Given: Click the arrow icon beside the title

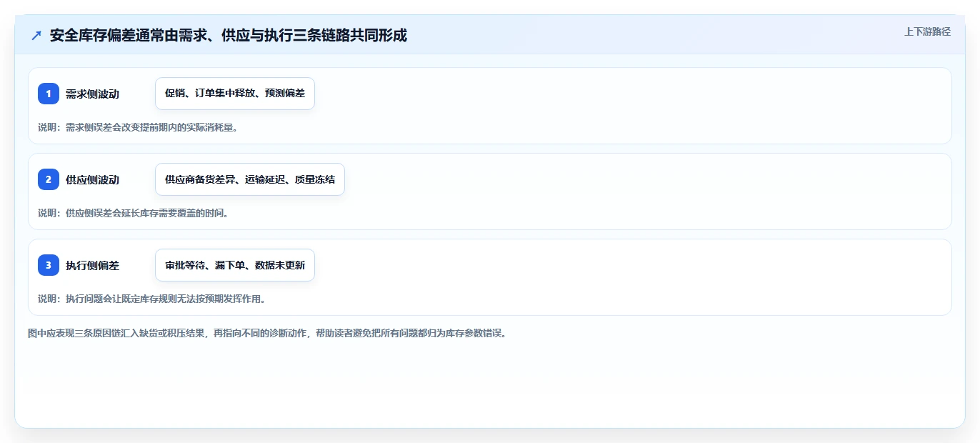Looking at the screenshot, I should click(x=36, y=36).
